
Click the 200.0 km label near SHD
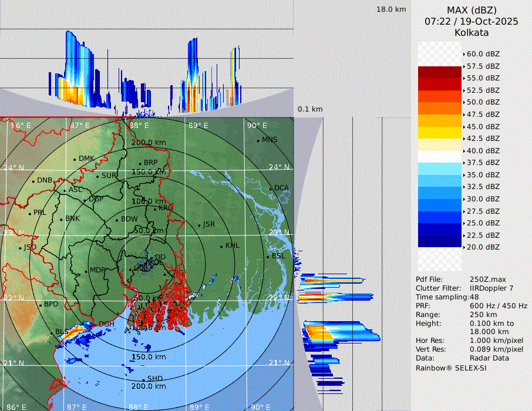point(148,386)
